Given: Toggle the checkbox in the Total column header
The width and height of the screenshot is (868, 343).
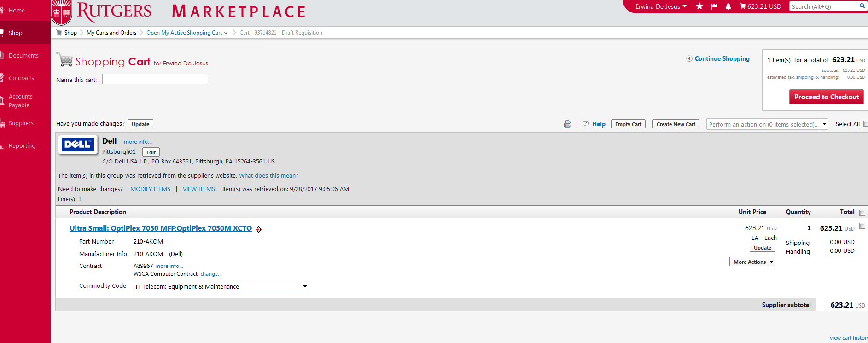Looking at the screenshot, I should (x=862, y=213).
